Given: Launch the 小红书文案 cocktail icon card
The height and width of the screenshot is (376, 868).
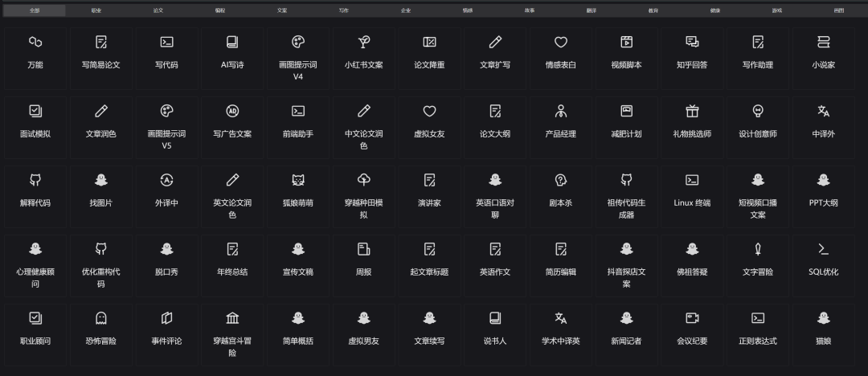Looking at the screenshot, I should click(x=363, y=53).
